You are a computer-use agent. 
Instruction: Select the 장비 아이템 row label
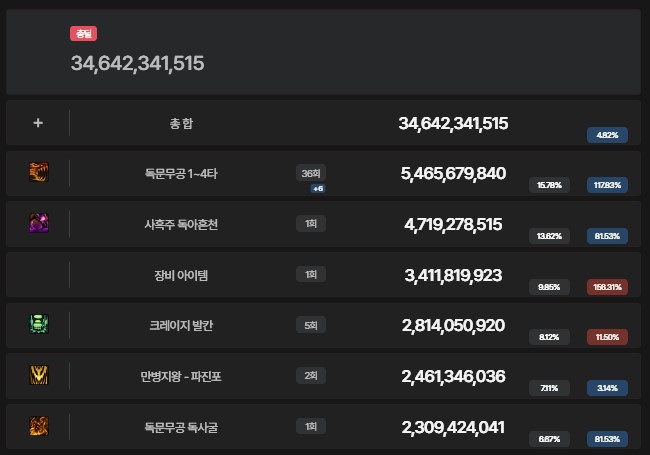(x=181, y=275)
